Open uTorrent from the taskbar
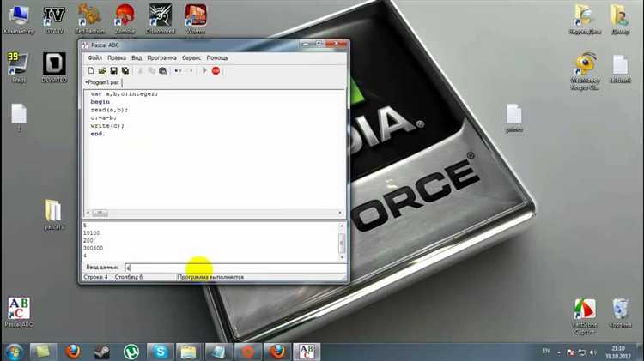644x361 pixels. (x=131, y=352)
